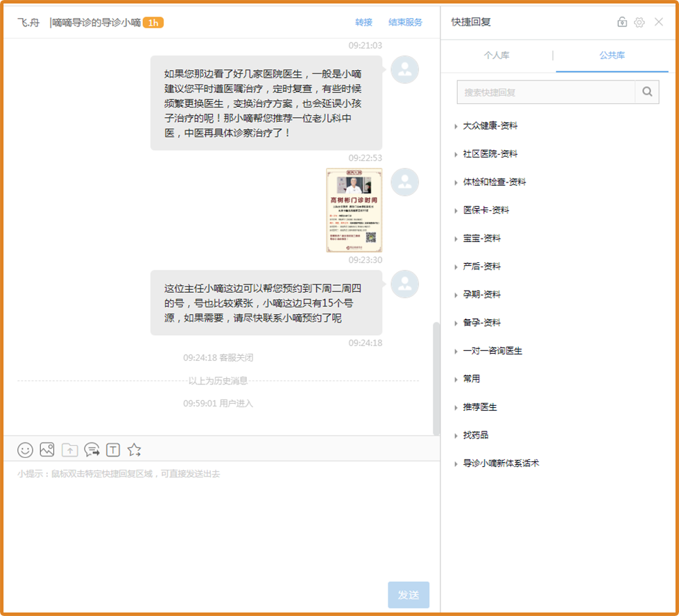This screenshot has width=679, height=616.
Task: Open the quick reply chat icon
Action: tap(92, 450)
